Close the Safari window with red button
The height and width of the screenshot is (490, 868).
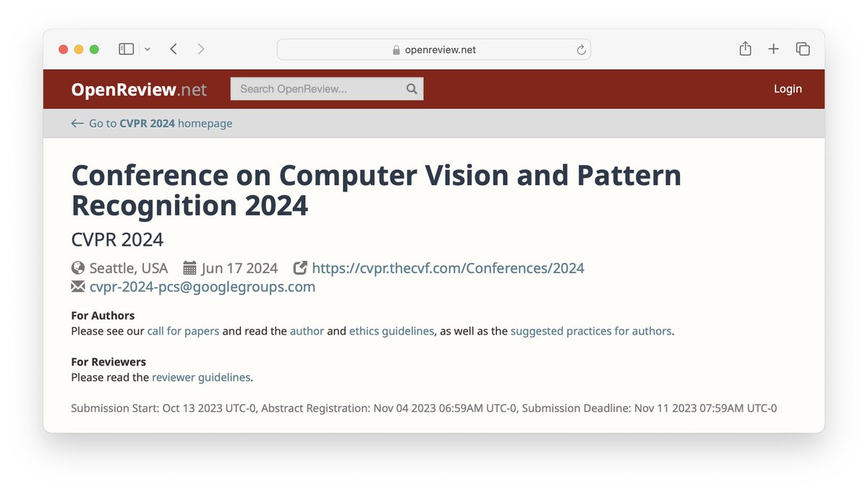click(63, 49)
